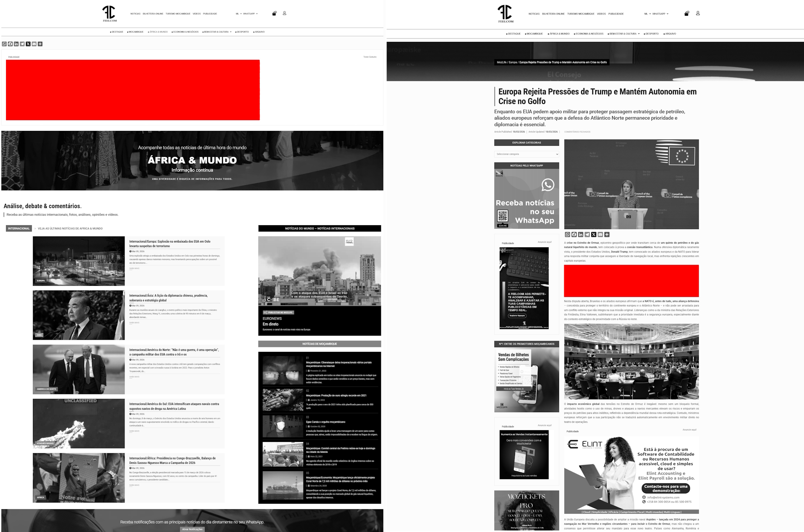
Task: Expand BEM-ESTAR & CULTURA menu on article page
Action: 624,34
